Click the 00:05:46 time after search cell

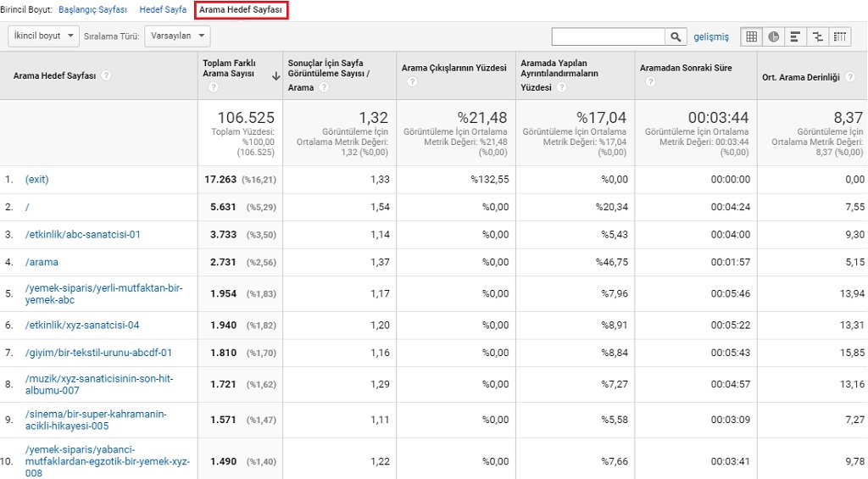(731, 293)
